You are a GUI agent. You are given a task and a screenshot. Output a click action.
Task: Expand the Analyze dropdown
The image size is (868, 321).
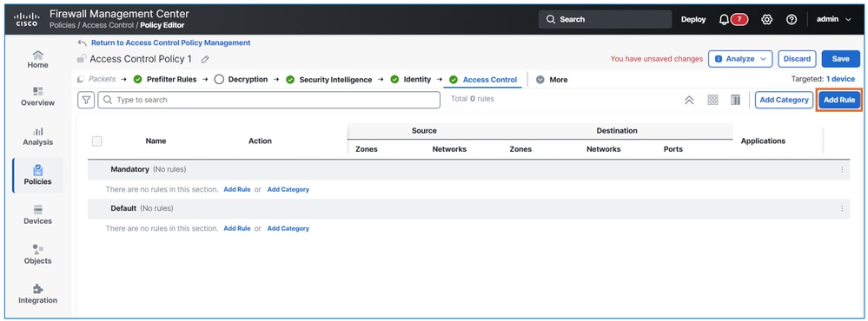click(x=740, y=59)
